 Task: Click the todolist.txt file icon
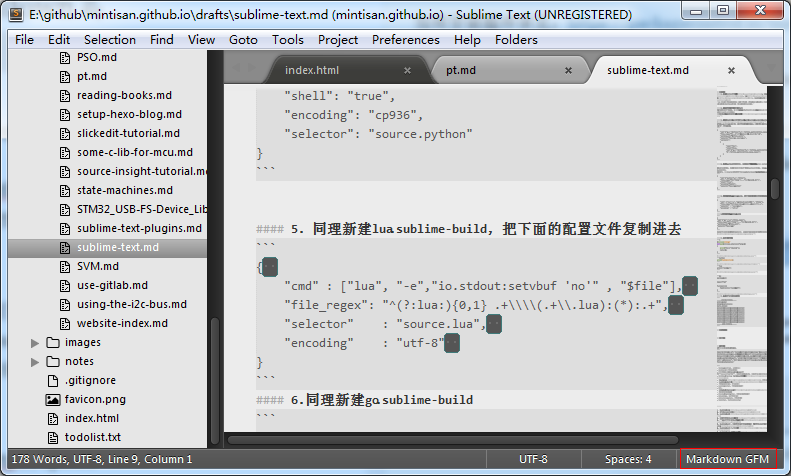(x=52, y=438)
